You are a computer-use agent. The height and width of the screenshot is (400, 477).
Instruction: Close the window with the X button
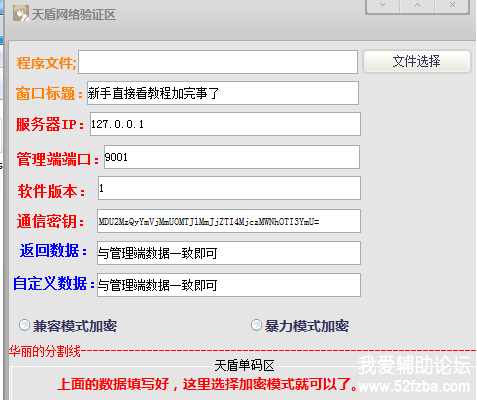452,5
